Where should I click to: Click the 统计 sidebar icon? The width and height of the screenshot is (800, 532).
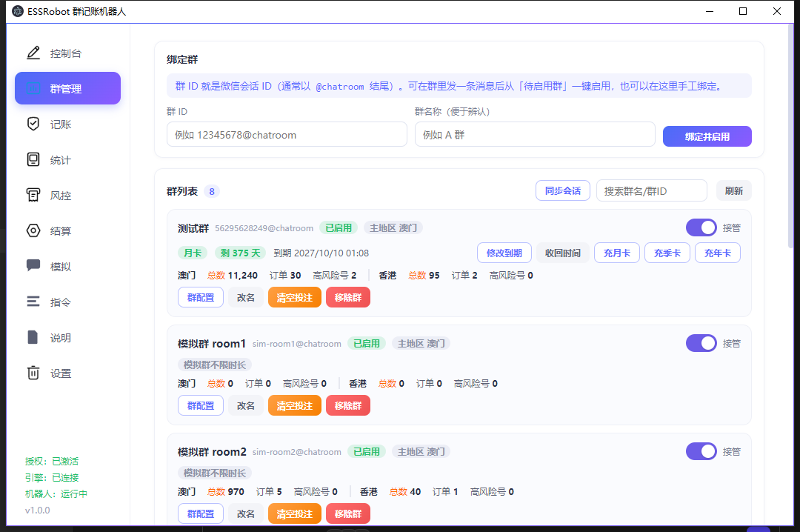tap(33, 159)
